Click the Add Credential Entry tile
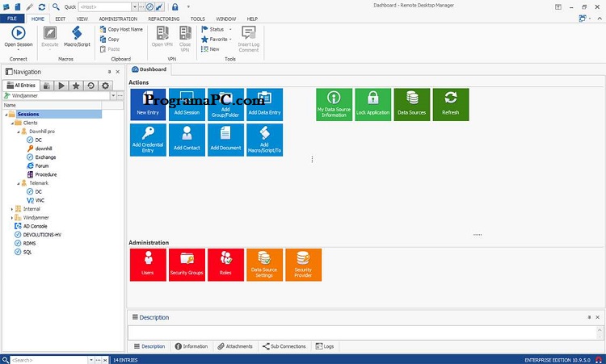Image resolution: width=606 pixels, height=364 pixels. click(148, 140)
